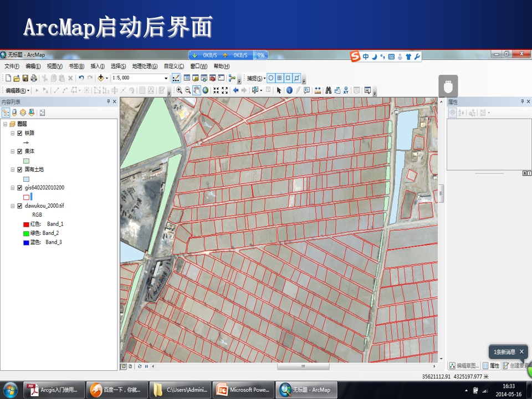
Task: Open a map document with the folder icon
Action: coord(17,78)
